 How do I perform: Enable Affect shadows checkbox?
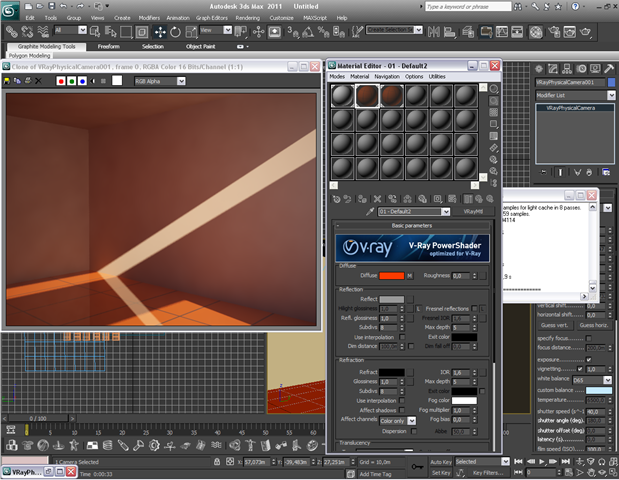click(x=401, y=410)
